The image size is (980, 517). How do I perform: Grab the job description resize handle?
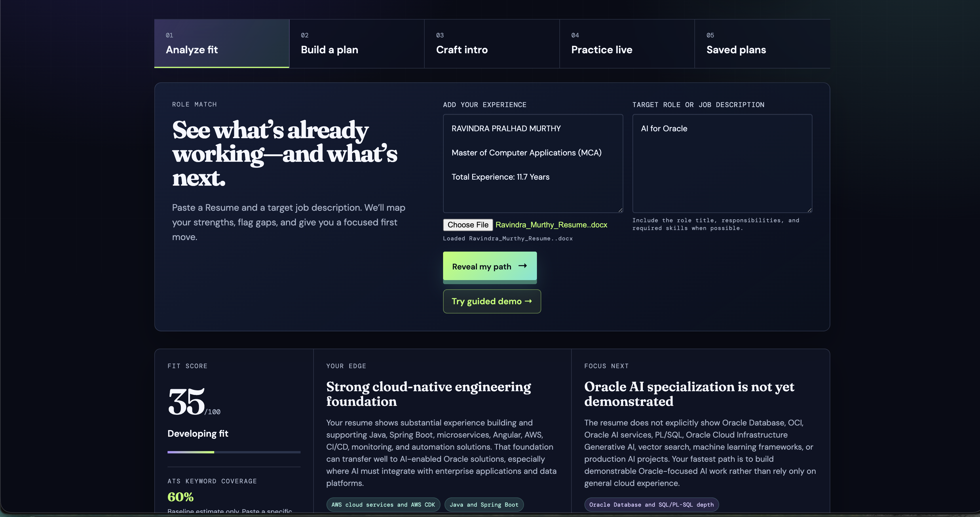[809, 210]
